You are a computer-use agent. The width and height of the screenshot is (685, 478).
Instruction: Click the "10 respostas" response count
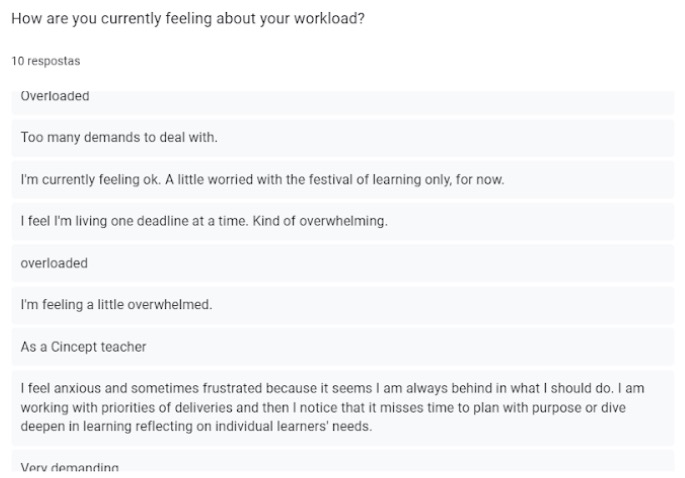click(x=46, y=61)
